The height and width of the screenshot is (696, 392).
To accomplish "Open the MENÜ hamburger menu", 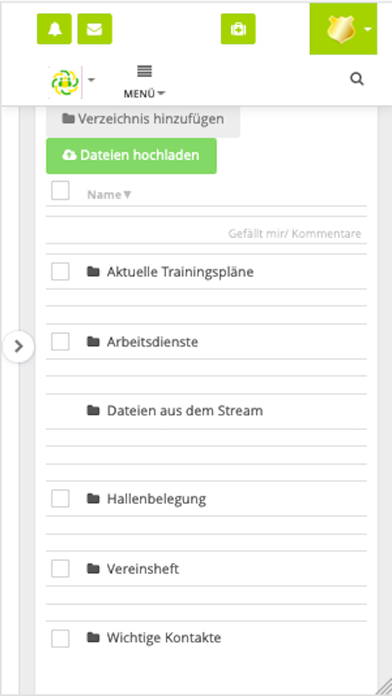I will [x=144, y=82].
